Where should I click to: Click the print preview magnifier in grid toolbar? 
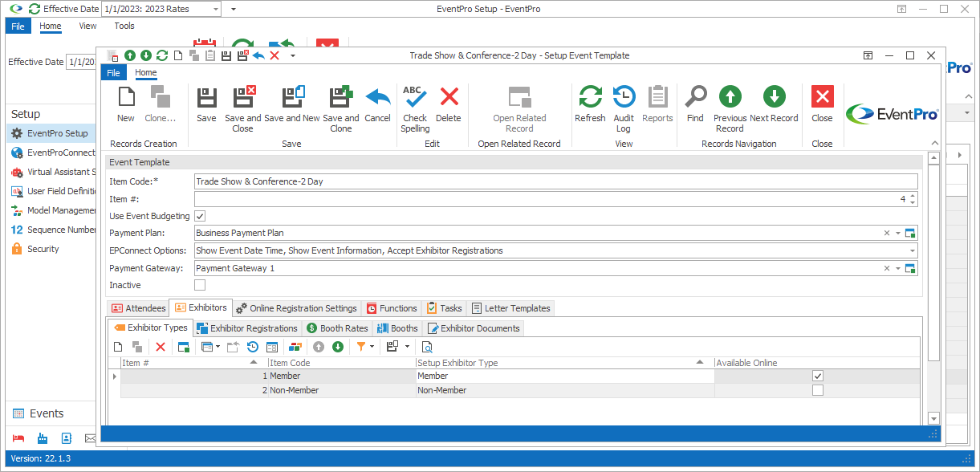(427, 347)
